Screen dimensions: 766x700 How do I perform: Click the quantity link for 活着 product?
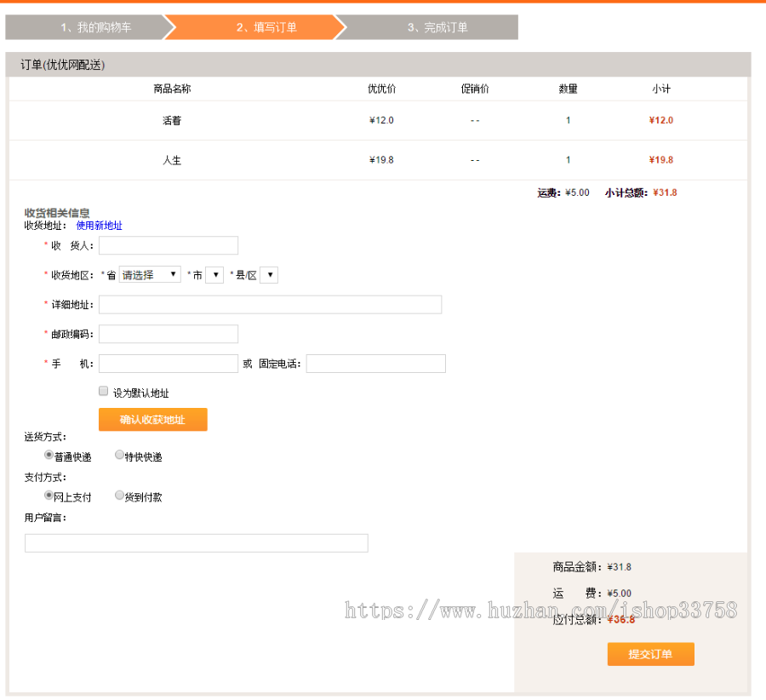point(568,120)
